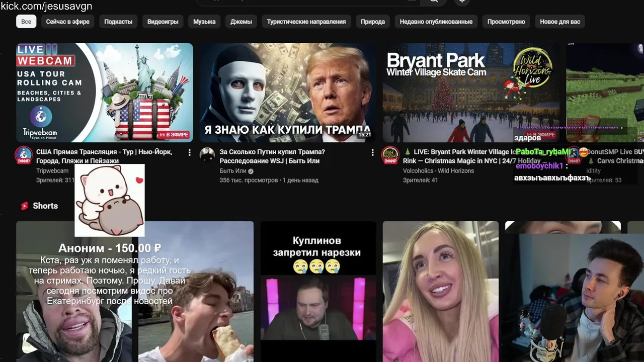Click the search magnifier button

click(x=433, y=2)
